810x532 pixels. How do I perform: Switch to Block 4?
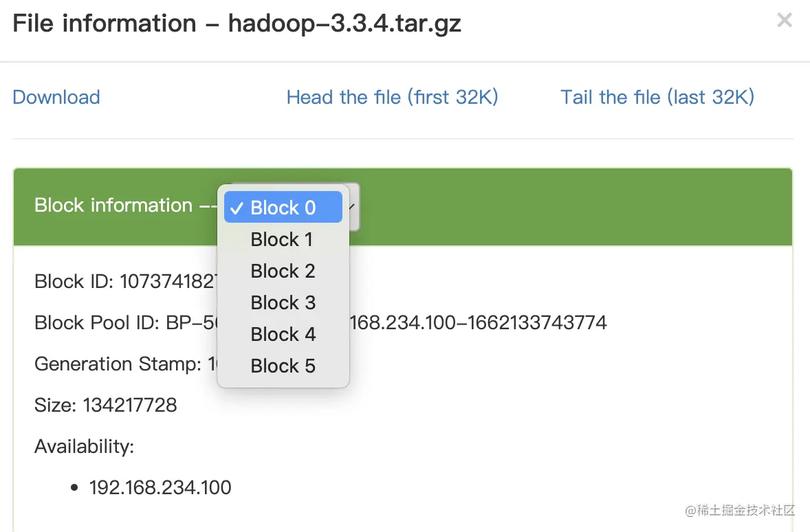(x=283, y=334)
